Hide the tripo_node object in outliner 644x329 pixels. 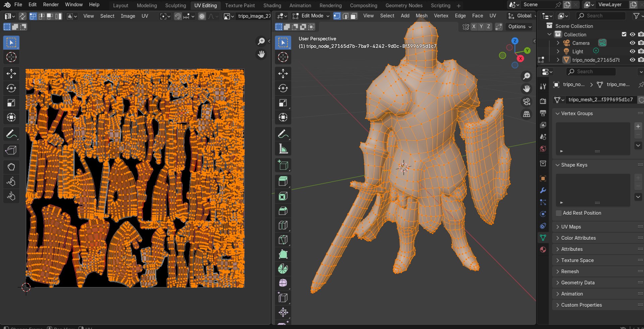(632, 60)
